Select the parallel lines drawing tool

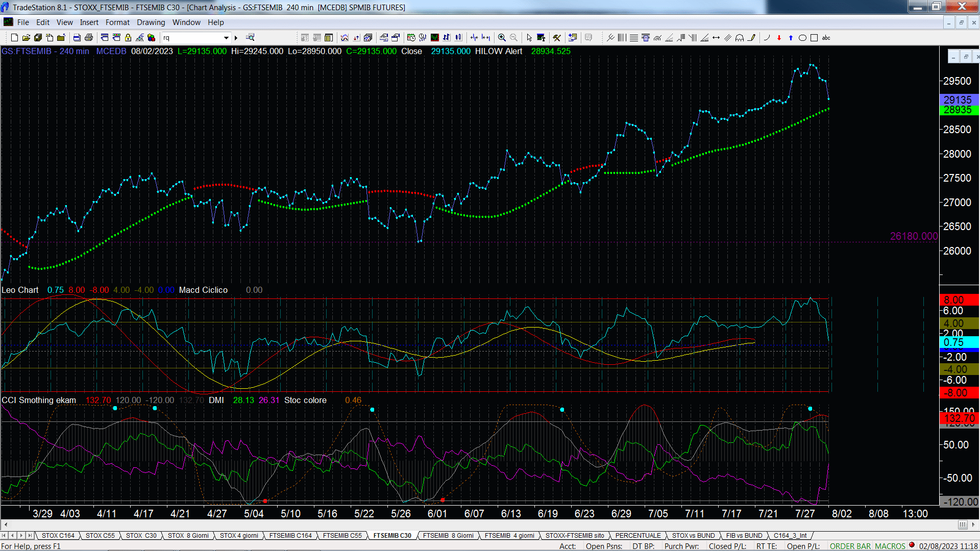click(x=728, y=38)
